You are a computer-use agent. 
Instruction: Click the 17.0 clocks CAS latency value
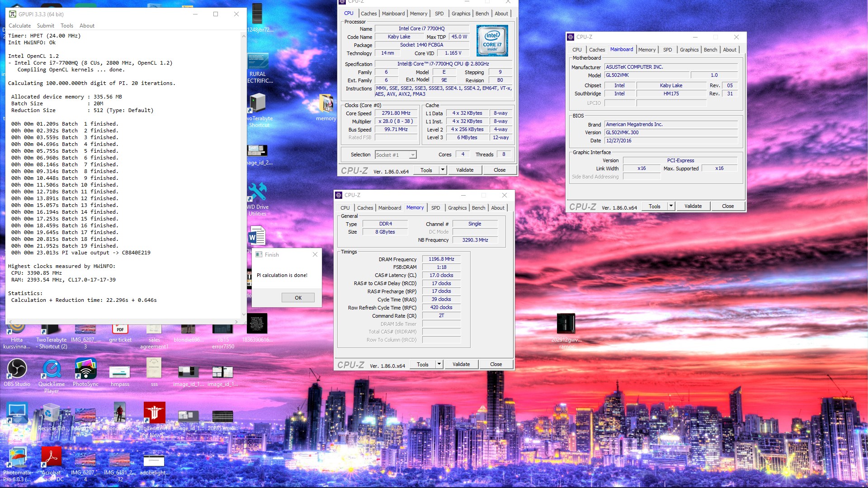click(x=441, y=275)
